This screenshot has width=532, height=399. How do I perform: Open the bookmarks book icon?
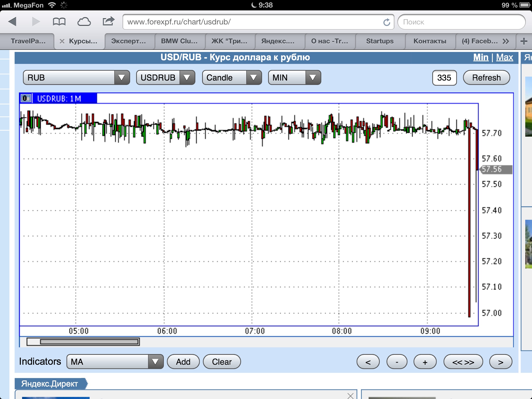click(x=59, y=22)
